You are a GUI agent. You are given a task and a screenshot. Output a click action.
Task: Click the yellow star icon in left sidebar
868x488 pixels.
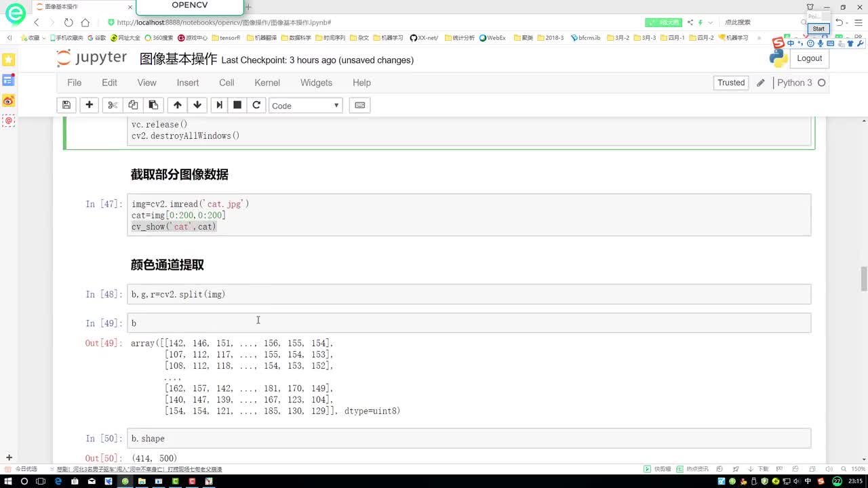tap(8, 60)
